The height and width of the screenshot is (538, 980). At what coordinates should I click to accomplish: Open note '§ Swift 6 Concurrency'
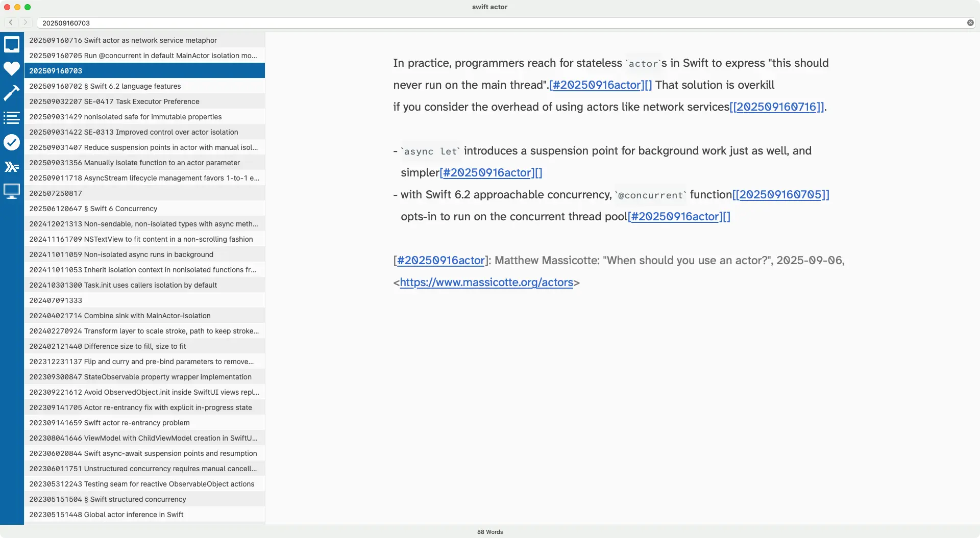[144, 208]
